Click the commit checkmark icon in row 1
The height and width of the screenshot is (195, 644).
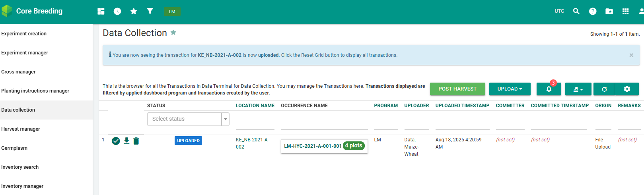click(x=116, y=141)
